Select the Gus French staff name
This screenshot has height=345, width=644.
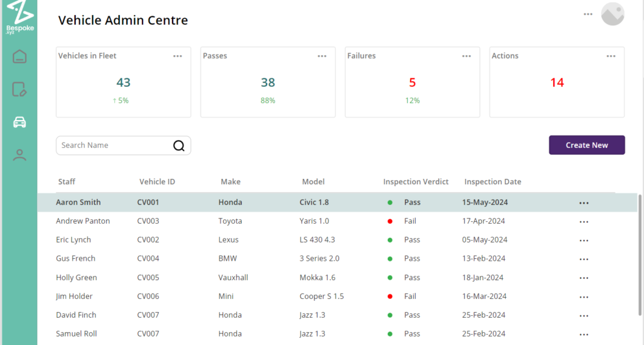(76, 258)
